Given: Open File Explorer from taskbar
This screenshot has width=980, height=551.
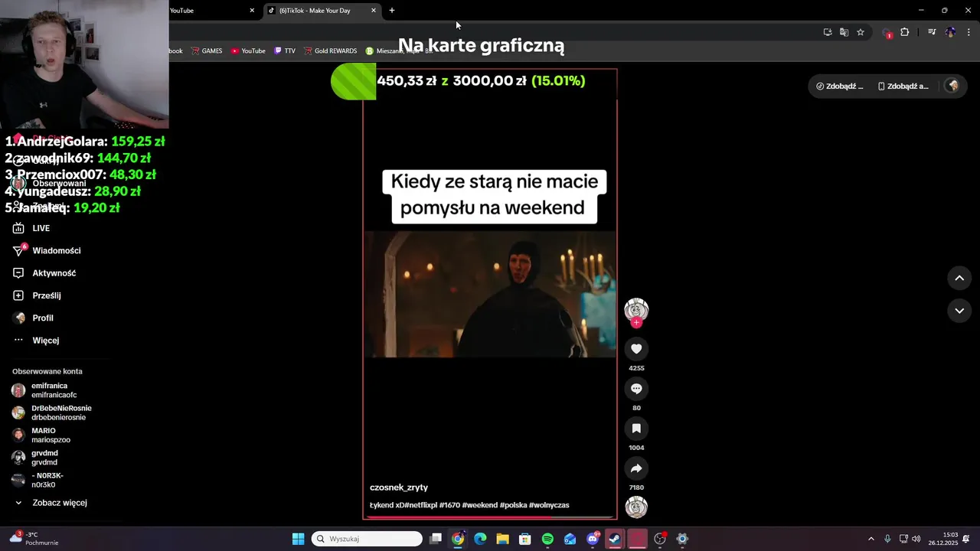Looking at the screenshot, I should (x=502, y=539).
